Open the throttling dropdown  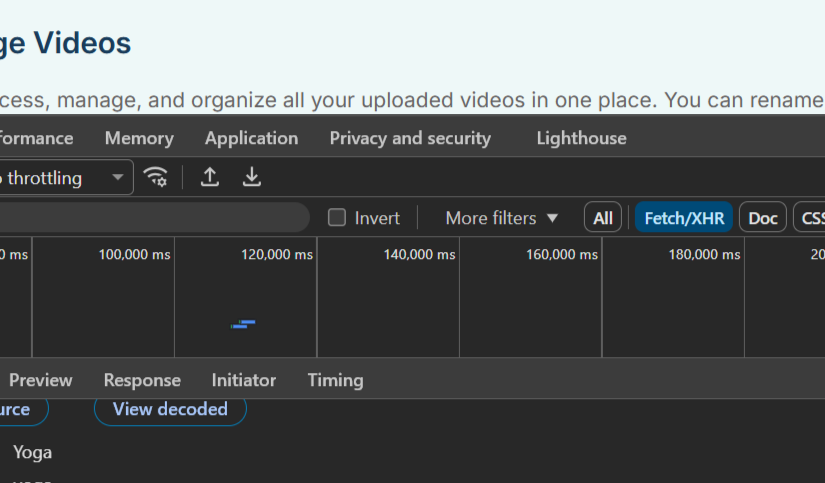coord(66,177)
